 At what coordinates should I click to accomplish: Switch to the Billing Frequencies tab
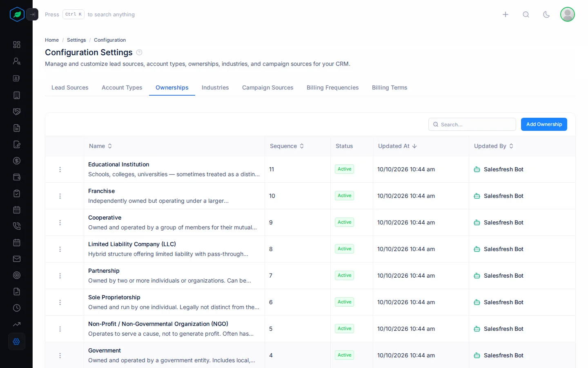tap(333, 88)
